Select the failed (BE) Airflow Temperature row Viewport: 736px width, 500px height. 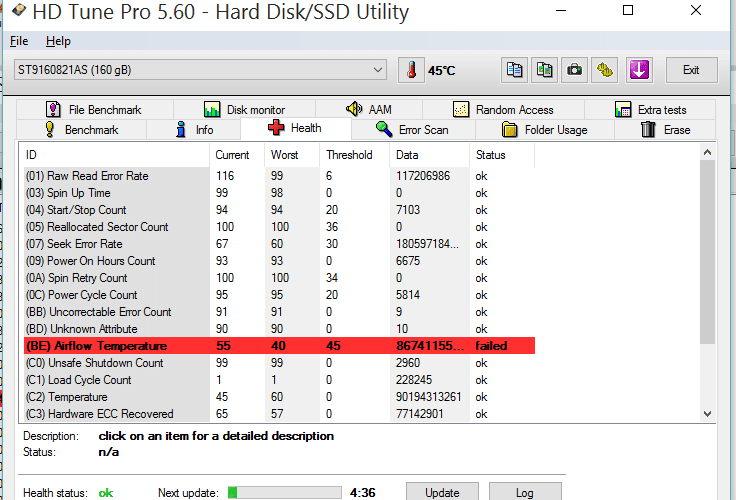[279, 346]
